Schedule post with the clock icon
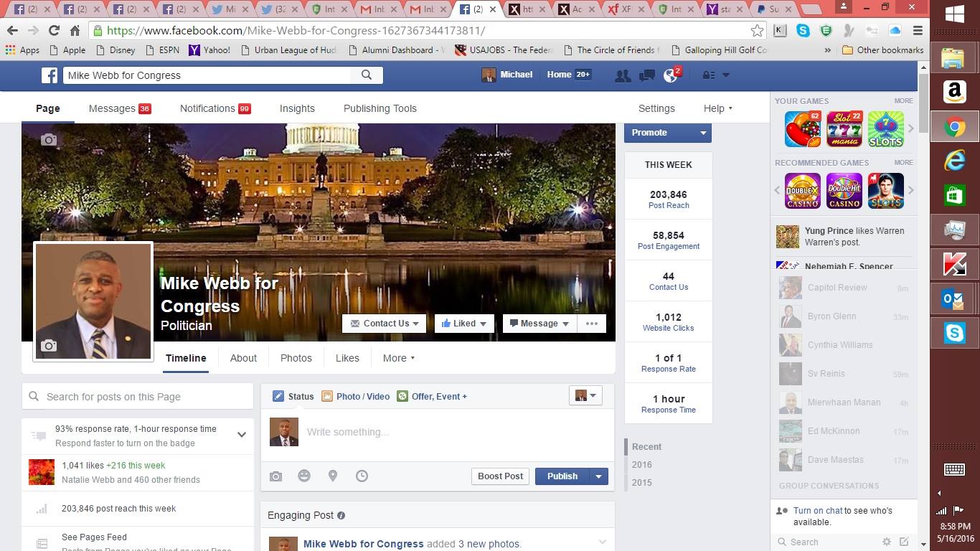The height and width of the screenshot is (551, 980). tap(362, 476)
